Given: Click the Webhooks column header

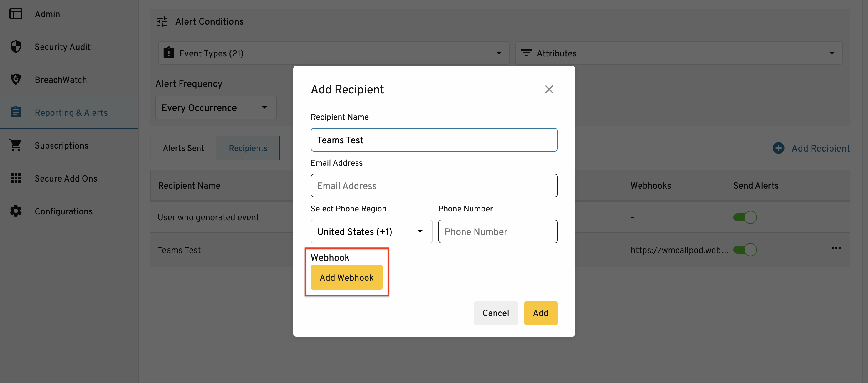Looking at the screenshot, I should (x=650, y=186).
